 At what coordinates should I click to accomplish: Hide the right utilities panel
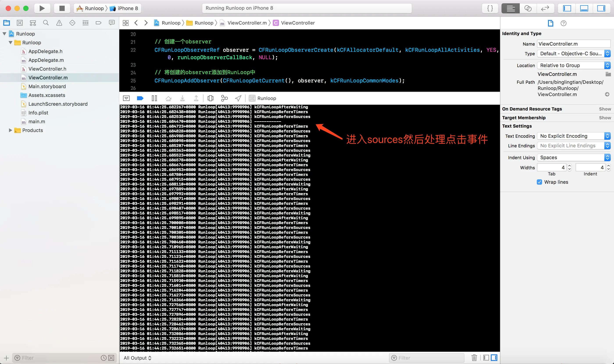tap(601, 8)
